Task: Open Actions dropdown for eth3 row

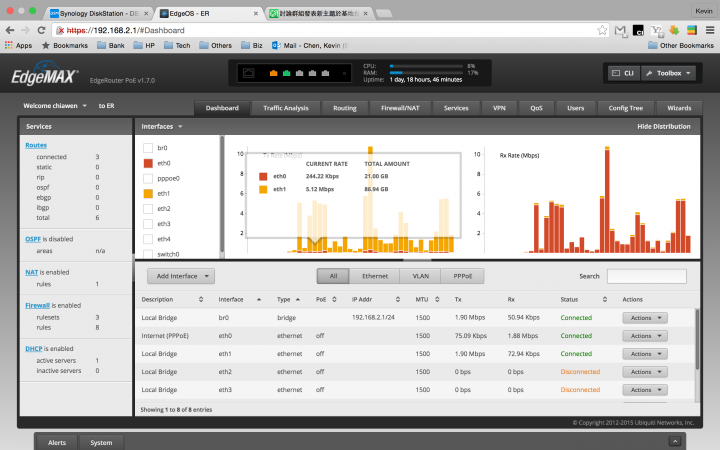Action: point(645,389)
